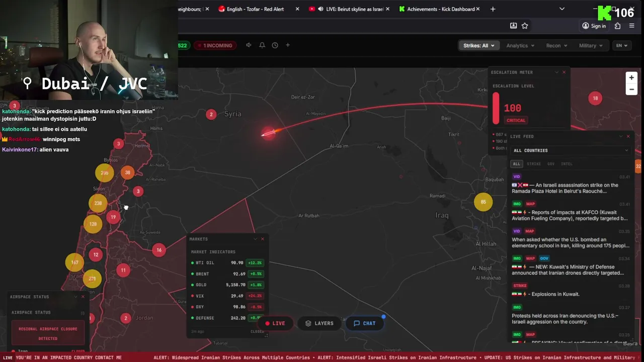Screen dimensions: 644x362
Task: Open the Ramada Plaza Hotel strike feed item
Action: tap(571, 184)
